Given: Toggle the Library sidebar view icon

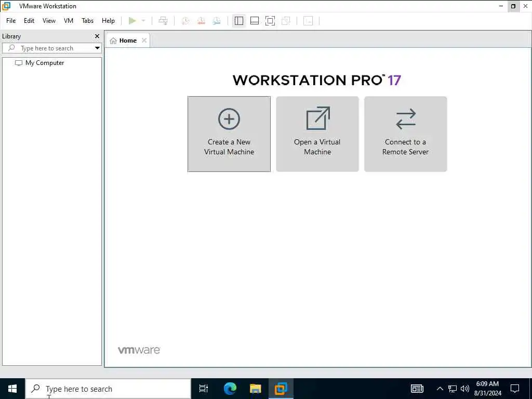Looking at the screenshot, I should tap(239, 21).
